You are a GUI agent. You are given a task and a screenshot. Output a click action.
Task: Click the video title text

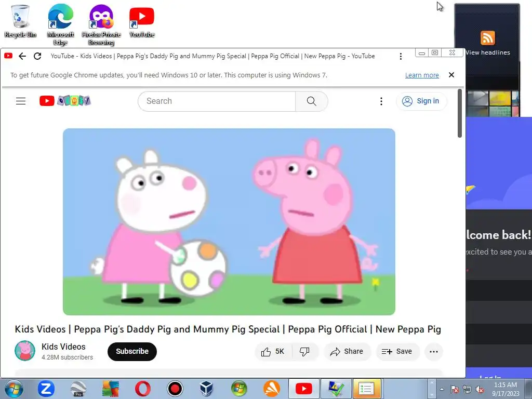tap(228, 329)
